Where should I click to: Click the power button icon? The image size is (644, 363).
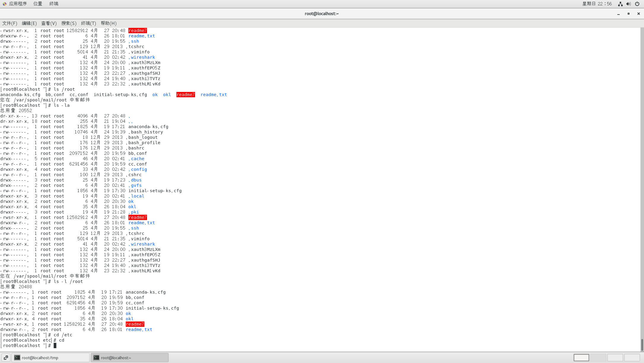pyautogui.click(x=637, y=4)
